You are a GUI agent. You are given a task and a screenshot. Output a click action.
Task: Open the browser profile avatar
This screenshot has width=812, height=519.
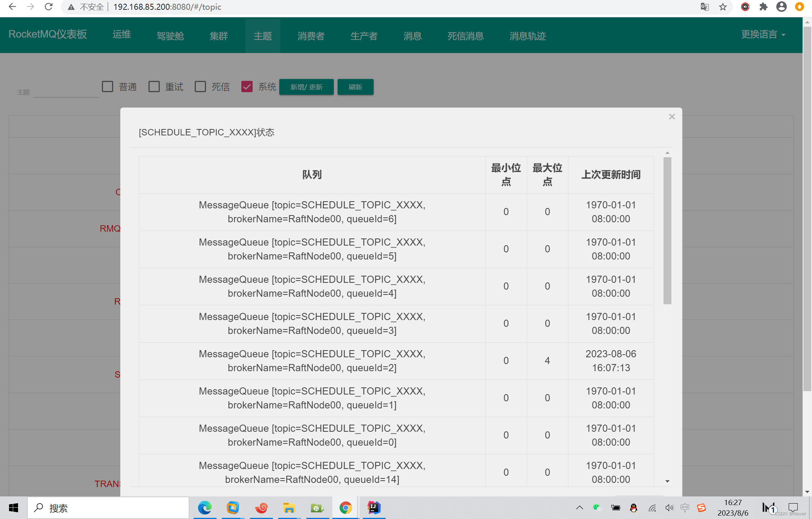point(782,7)
